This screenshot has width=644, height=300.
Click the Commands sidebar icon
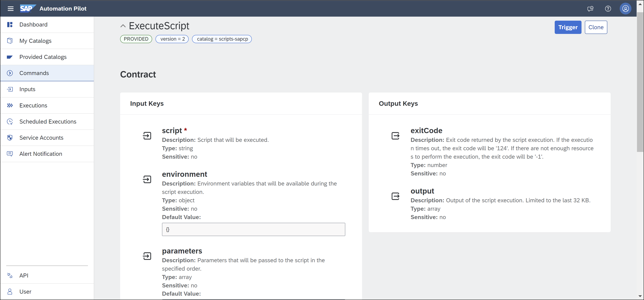[10, 73]
